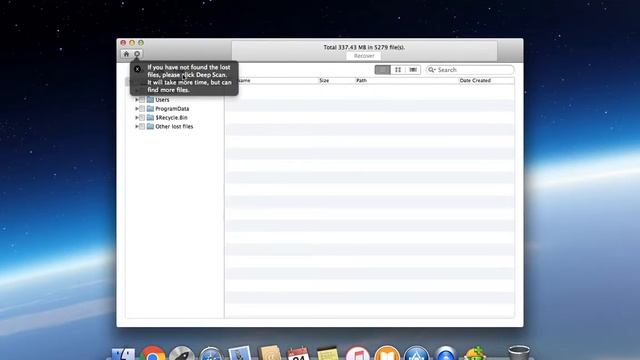Expand the ProgramData folder
640x360 pixels.
(137, 109)
